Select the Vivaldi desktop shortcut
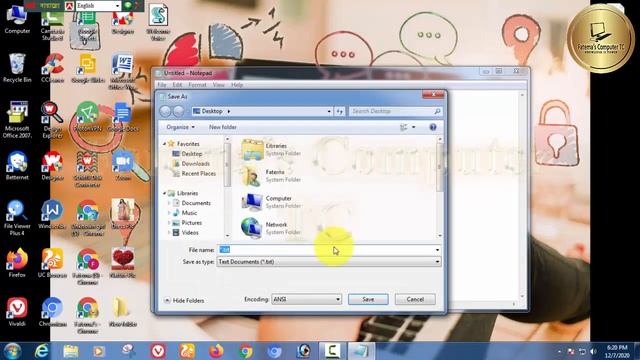The width and height of the screenshot is (640, 360). (17, 312)
